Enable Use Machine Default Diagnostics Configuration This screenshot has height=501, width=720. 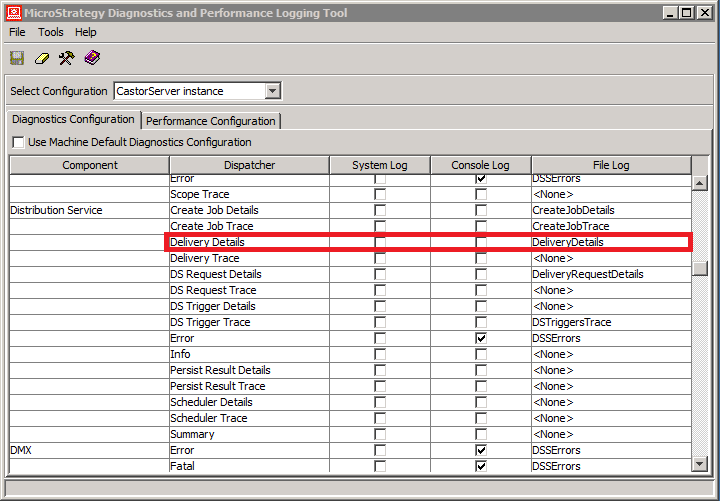[x=19, y=143]
